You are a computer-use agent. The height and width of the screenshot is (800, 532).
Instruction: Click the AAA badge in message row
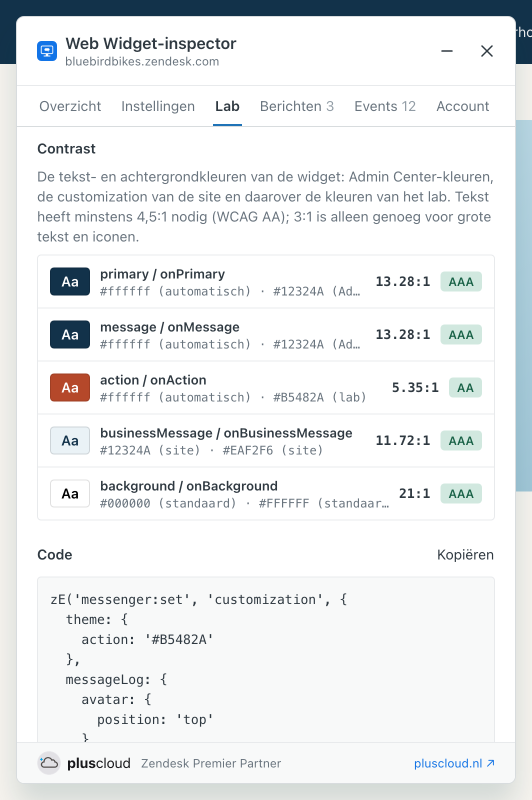coord(461,334)
